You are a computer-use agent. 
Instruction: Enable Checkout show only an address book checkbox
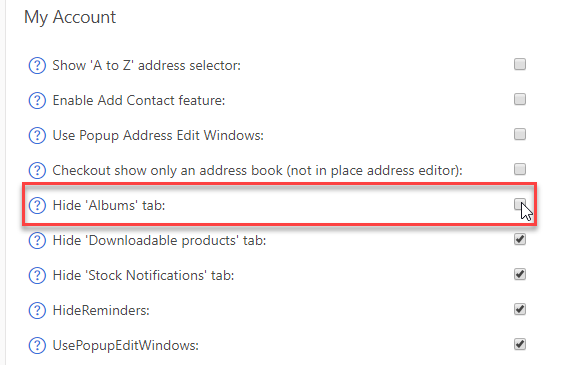coord(520,169)
